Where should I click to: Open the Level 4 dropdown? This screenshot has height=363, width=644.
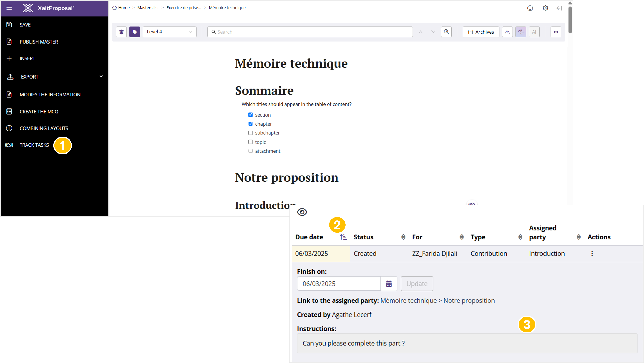(169, 32)
